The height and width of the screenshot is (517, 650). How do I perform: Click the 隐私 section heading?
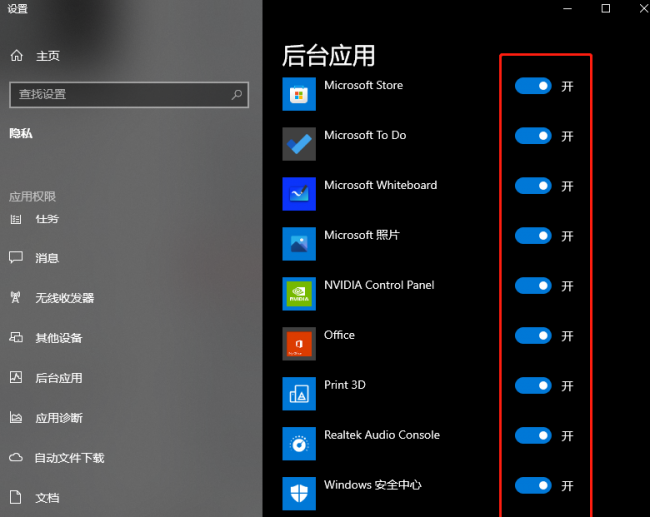click(x=21, y=133)
